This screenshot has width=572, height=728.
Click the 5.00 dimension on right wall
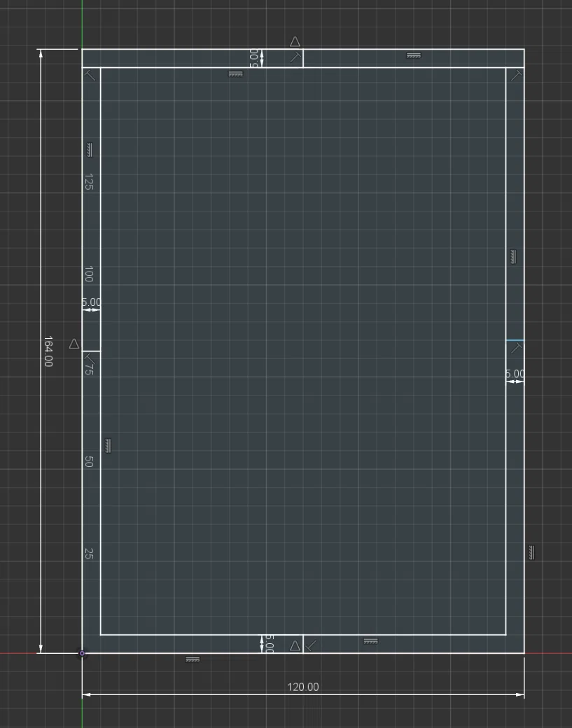click(515, 374)
